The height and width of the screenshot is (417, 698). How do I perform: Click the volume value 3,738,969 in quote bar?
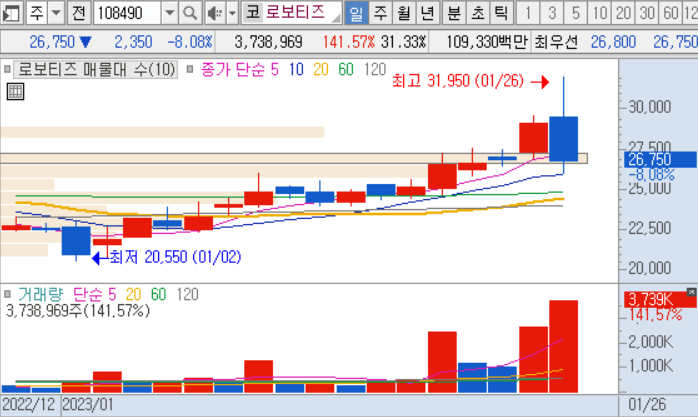(x=268, y=42)
